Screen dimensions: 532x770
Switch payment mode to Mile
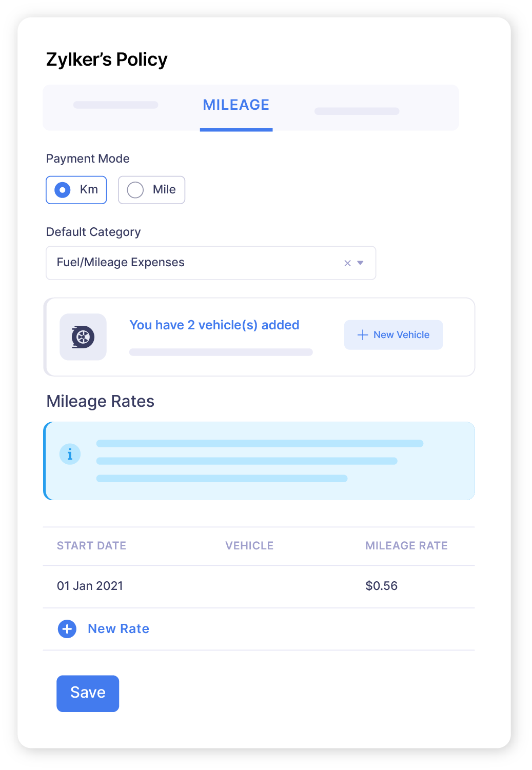tap(151, 190)
